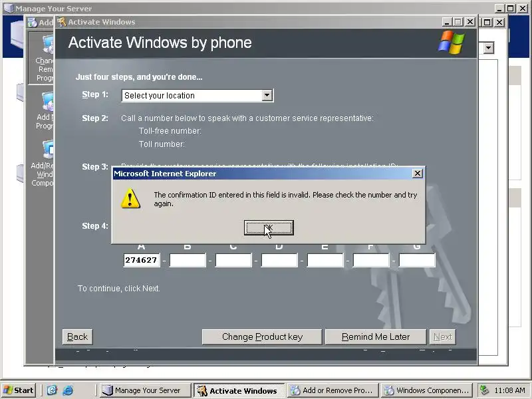Click the Show Desktop quick launch icon

tap(52, 390)
